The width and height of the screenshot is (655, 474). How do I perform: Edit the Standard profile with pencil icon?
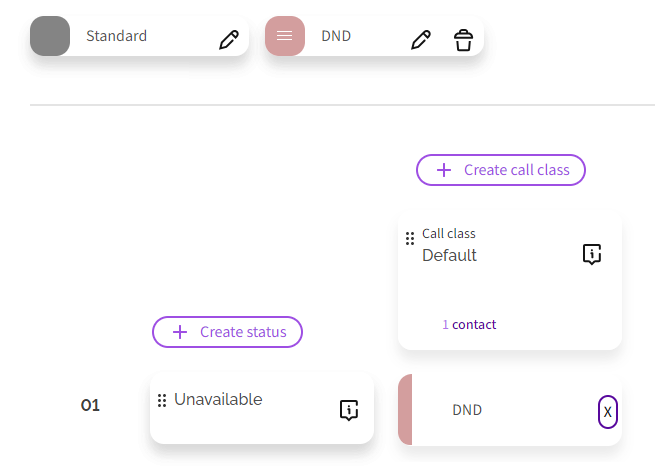coord(229,40)
